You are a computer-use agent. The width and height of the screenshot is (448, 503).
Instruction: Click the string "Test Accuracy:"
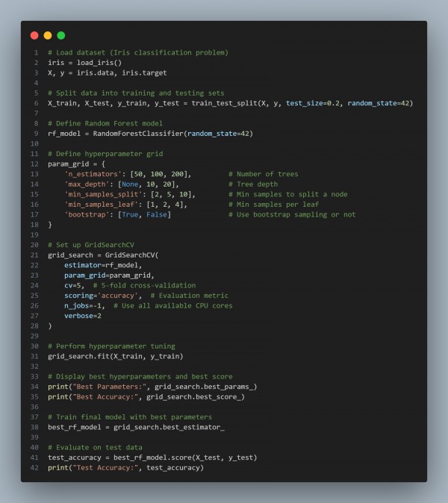(x=105, y=468)
